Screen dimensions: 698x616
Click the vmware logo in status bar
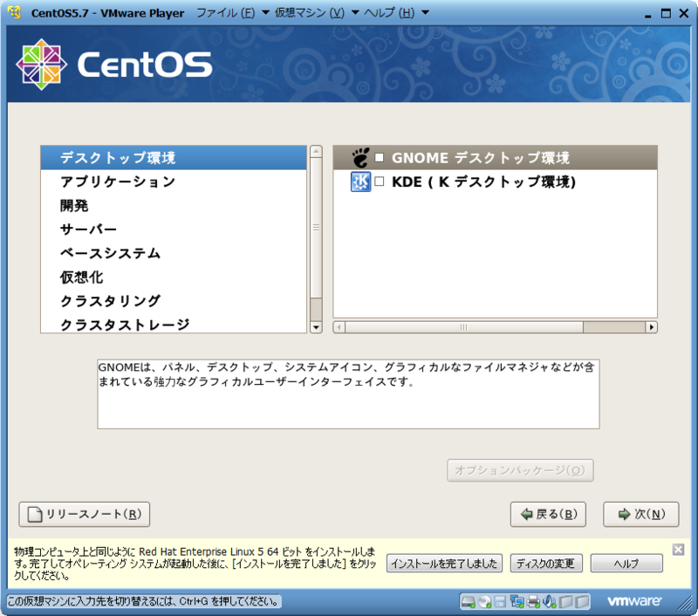pyautogui.click(x=634, y=602)
